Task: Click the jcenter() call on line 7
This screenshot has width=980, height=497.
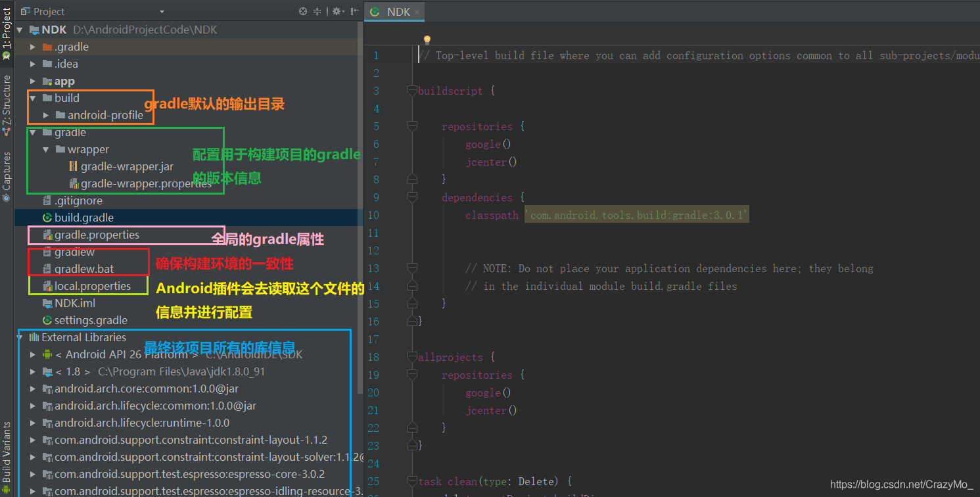Action: [491, 162]
